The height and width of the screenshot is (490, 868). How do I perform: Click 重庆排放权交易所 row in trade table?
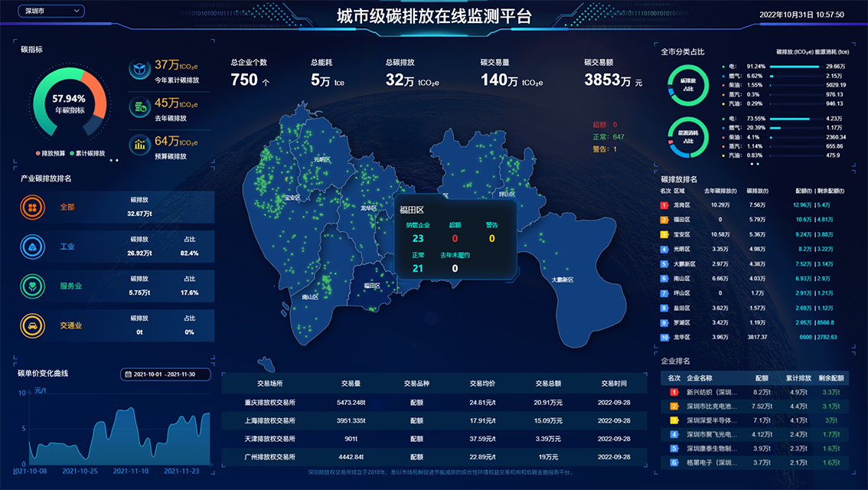[269, 402]
